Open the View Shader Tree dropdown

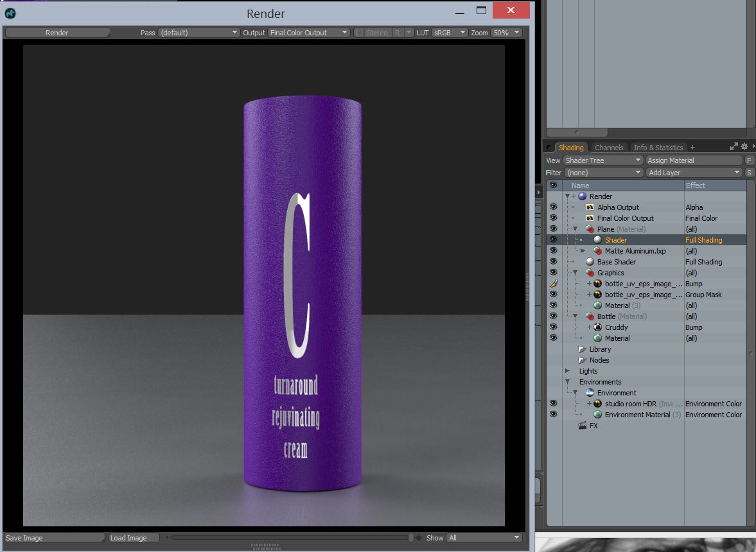tap(603, 160)
